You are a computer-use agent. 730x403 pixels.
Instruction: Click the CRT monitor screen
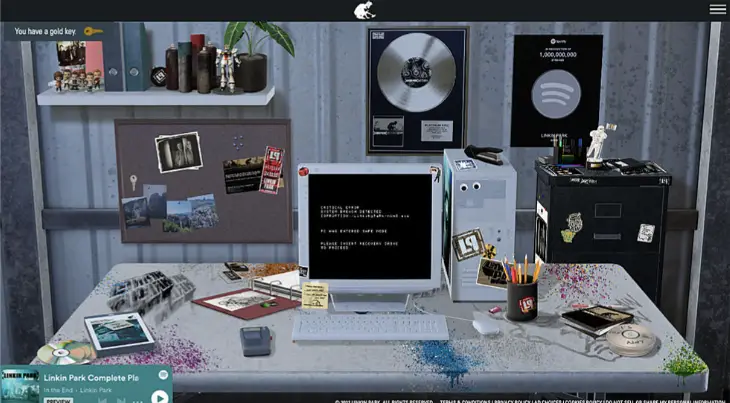(370, 227)
